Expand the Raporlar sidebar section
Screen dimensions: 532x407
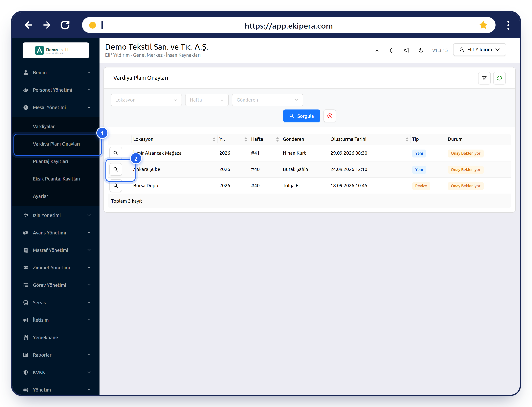point(56,355)
